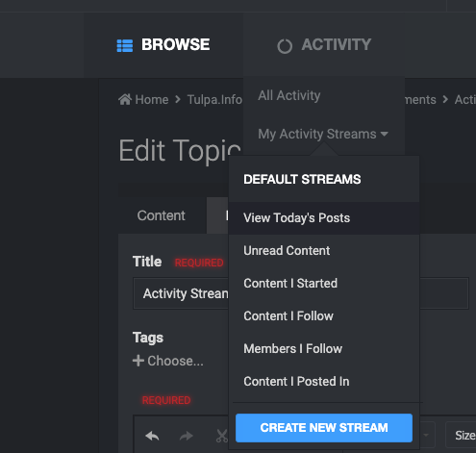476x453 pixels.
Task: Open the Content I Posted In stream
Action: click(324, 382)
